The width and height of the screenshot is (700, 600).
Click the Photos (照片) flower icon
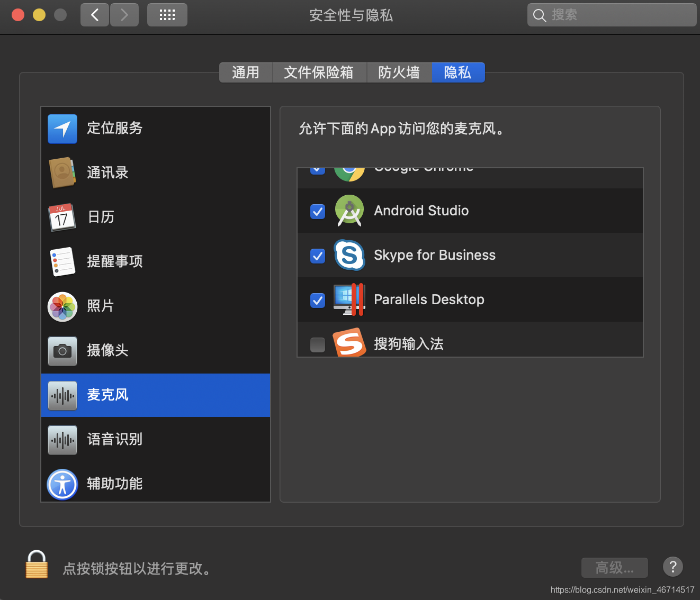tap(62, 306)
